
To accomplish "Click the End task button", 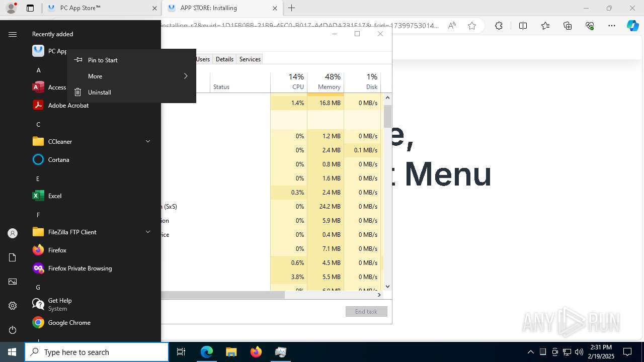I will (366, 311).
